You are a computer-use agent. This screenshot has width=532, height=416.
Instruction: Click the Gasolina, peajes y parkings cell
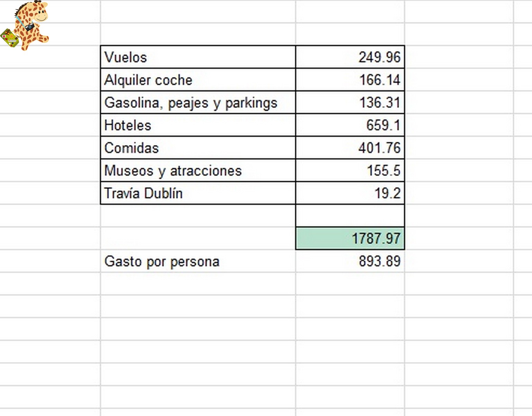point(198,103)
